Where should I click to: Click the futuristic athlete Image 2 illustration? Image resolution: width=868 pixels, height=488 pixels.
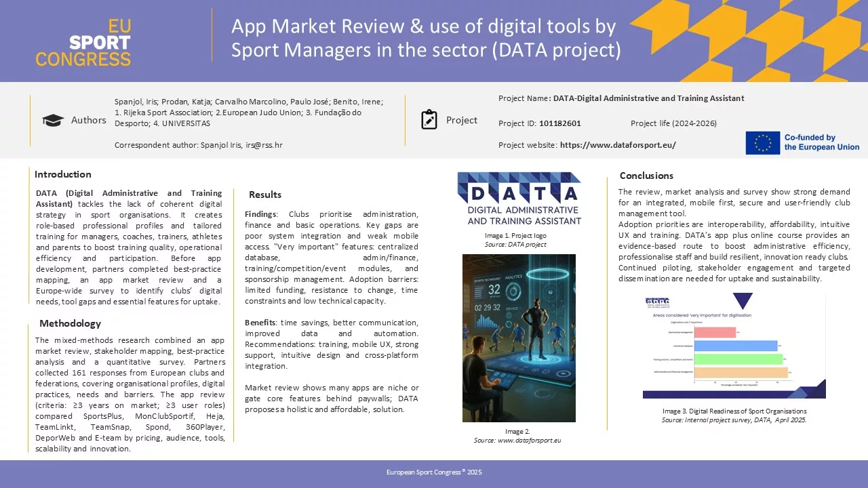point(519,338)
